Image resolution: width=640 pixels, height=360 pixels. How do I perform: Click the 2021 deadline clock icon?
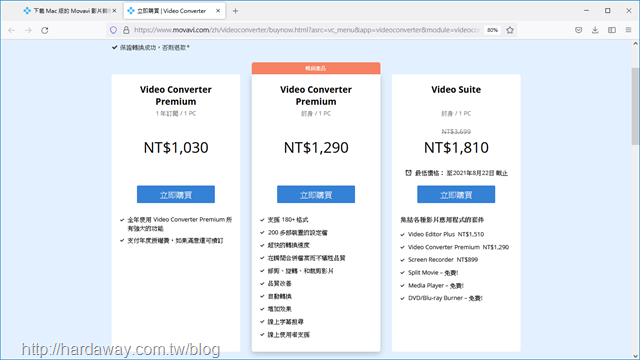pyautogui.click(x=408, y=173)
